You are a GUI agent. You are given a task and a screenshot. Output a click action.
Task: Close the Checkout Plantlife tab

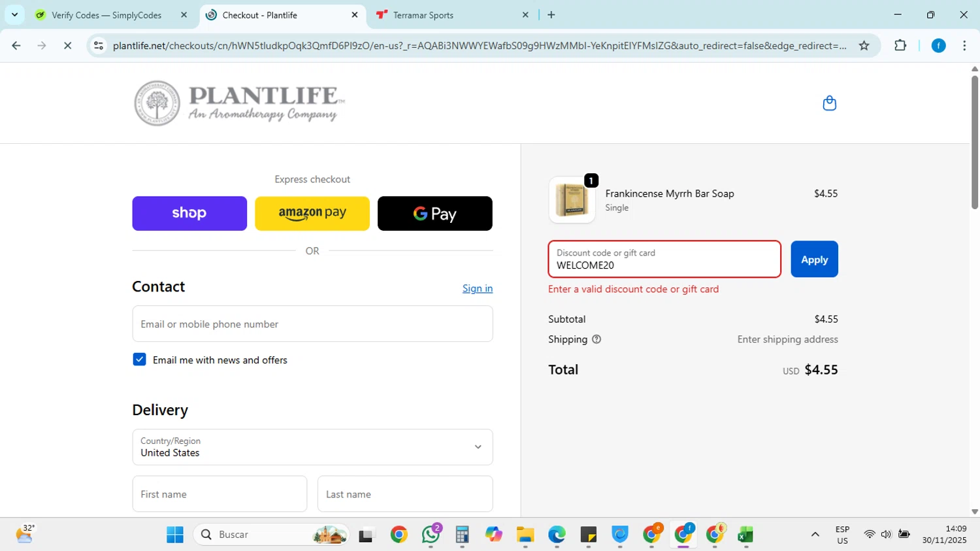click(355, 15)
